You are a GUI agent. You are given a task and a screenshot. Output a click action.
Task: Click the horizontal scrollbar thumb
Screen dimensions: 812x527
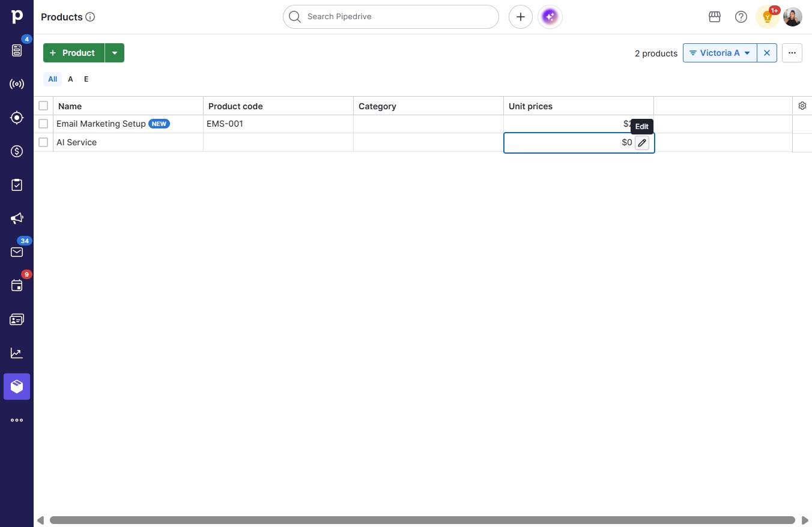[x=422, y=520]
